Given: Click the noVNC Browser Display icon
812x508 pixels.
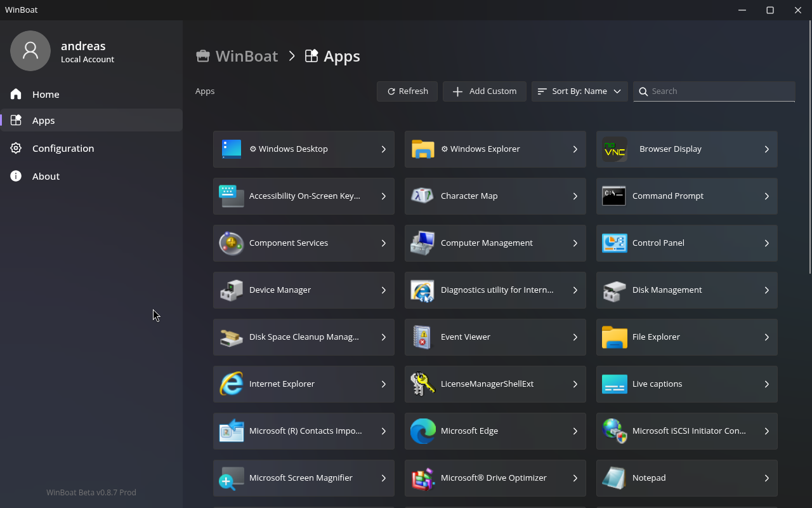Looking at the screenshot, I should (614, 149).
